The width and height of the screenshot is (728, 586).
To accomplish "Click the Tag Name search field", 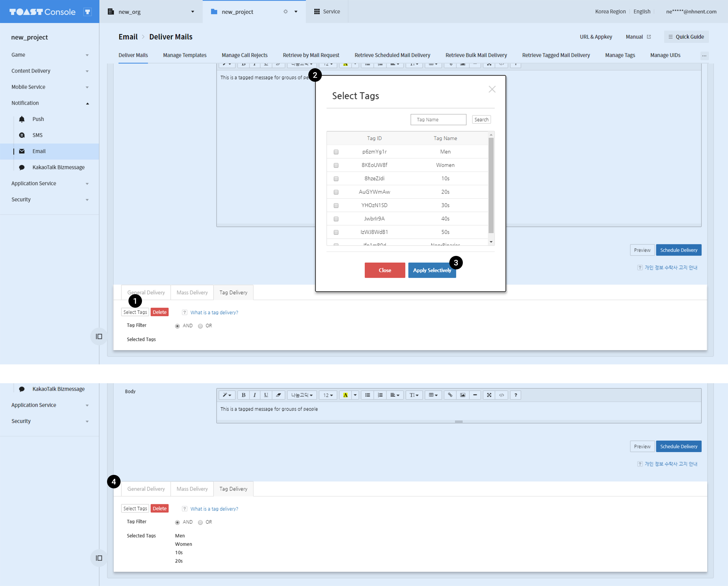I will pos(438,119).
